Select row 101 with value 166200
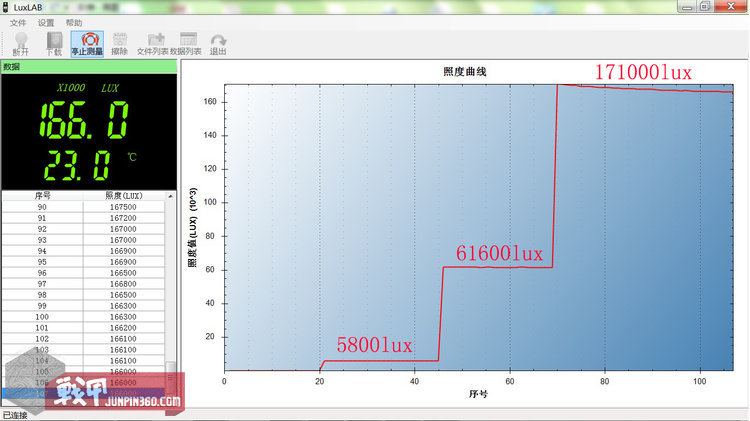Viewport: 750px width, 421px height. point(83,328)
